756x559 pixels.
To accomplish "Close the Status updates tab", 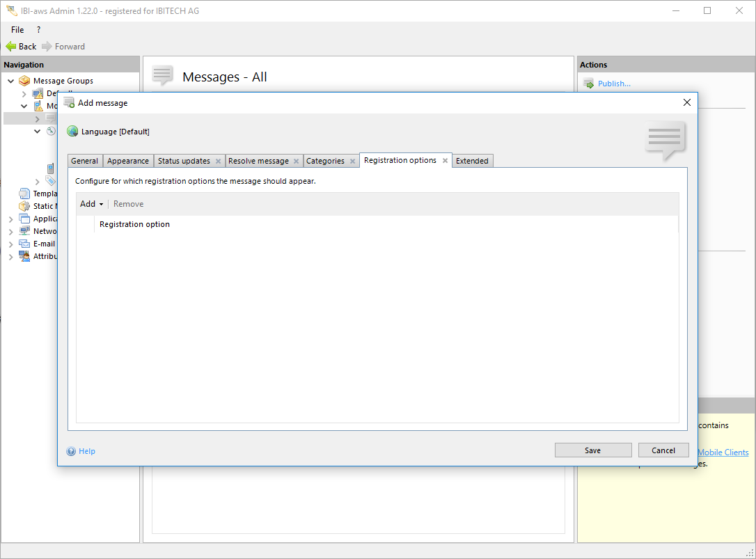I will (x=218, y=162).
